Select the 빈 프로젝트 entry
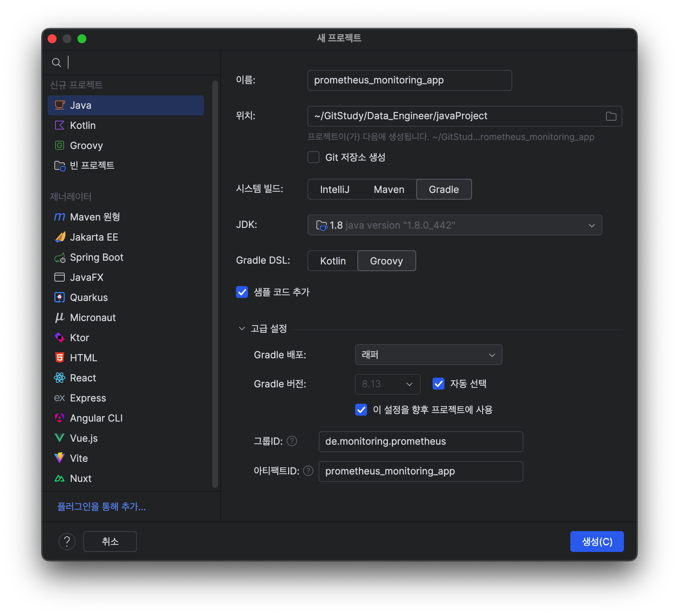Image resolution: width=679 pixels, height=616 pixels. click(x=126, y=166)
